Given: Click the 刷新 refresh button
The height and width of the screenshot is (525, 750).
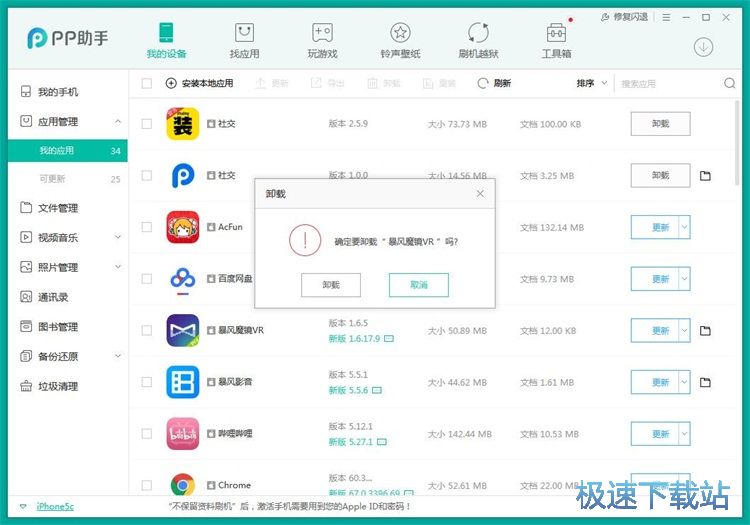Looking at the screenshot, I should click(x=494, y=83).
